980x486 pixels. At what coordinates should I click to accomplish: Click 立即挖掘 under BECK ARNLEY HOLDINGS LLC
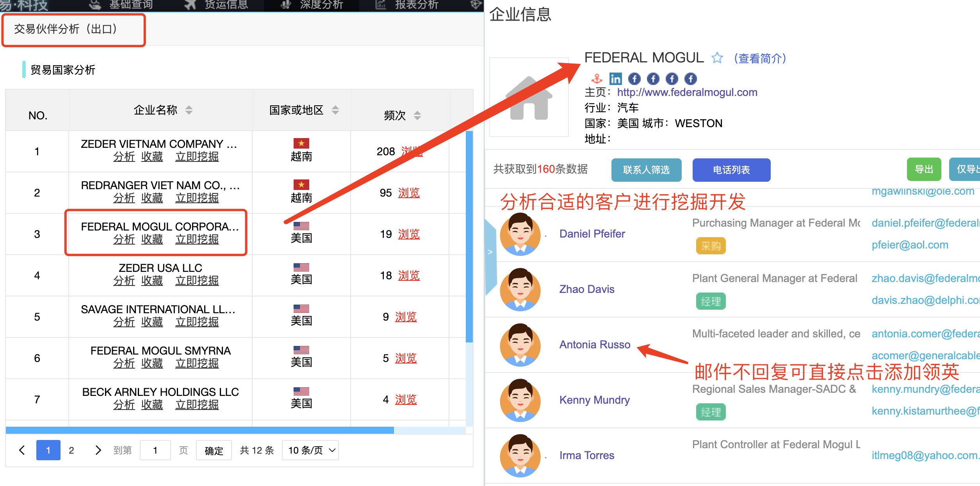click(197, 405)
